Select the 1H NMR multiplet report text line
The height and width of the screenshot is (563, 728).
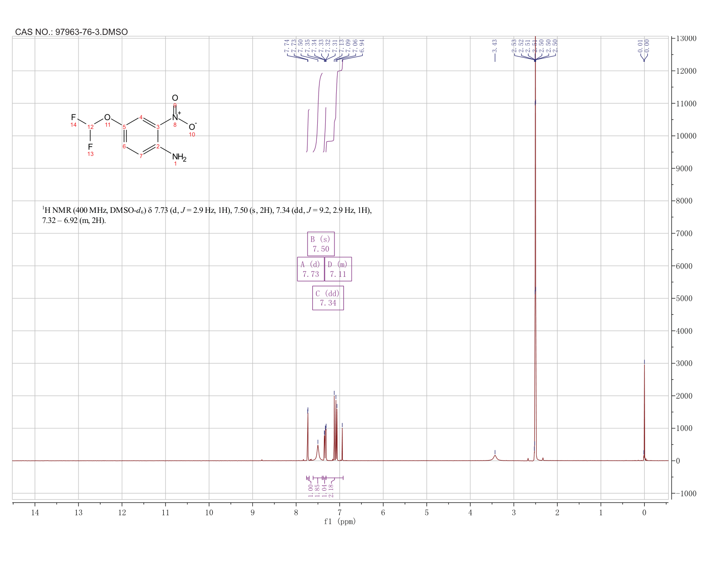click(207, 210)
